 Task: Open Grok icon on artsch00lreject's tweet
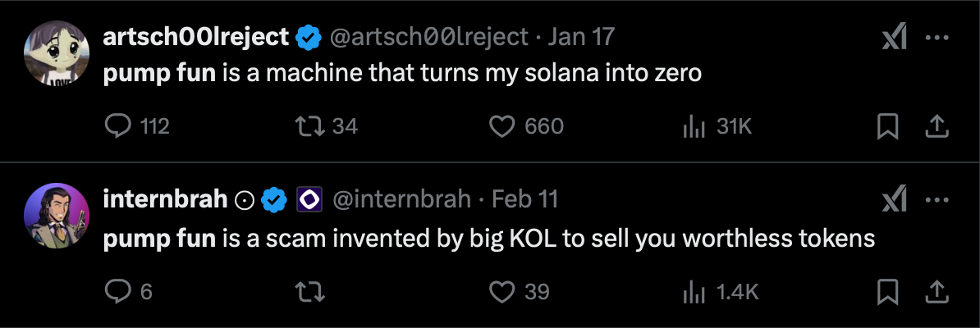(x=893, y=37)
